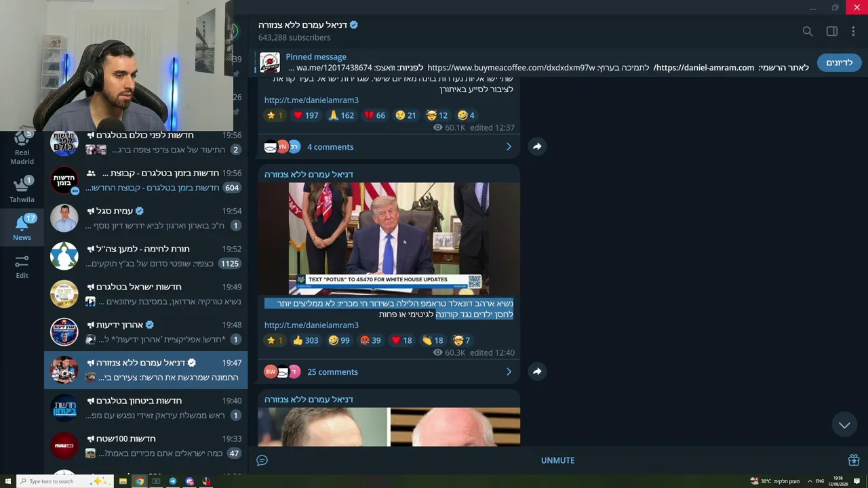Open the Windows notification center icon
The width and height of the screenshot is (868, 488).
click(857, 481)
